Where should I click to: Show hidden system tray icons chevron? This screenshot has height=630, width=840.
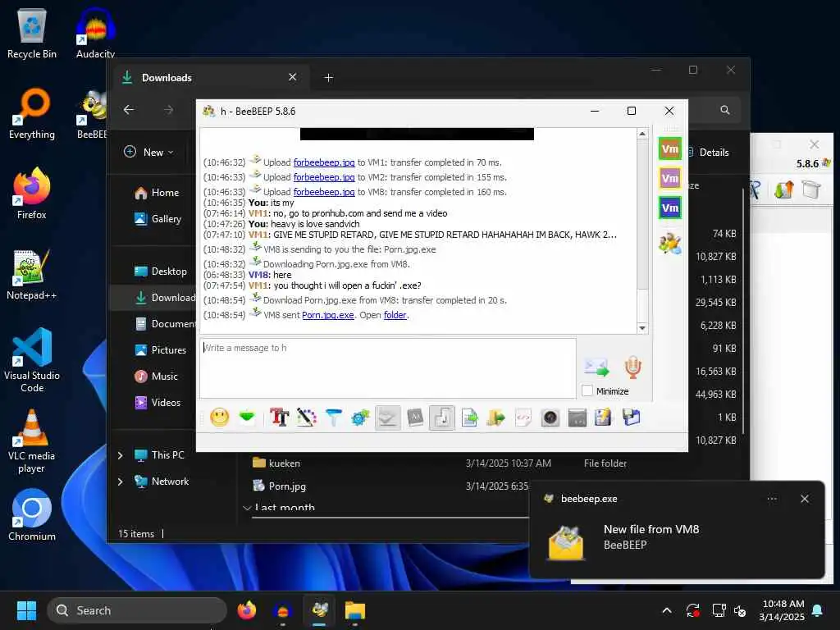667,610
